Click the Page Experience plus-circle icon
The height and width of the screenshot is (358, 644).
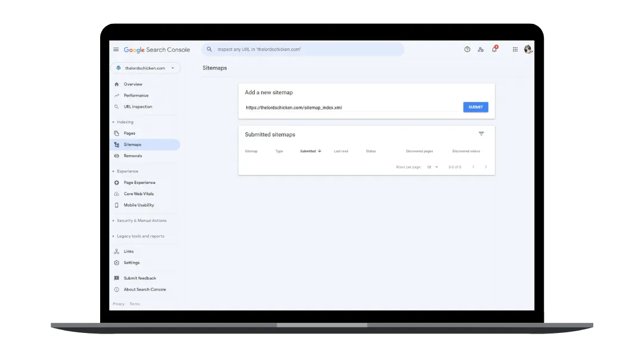point(117,183)
